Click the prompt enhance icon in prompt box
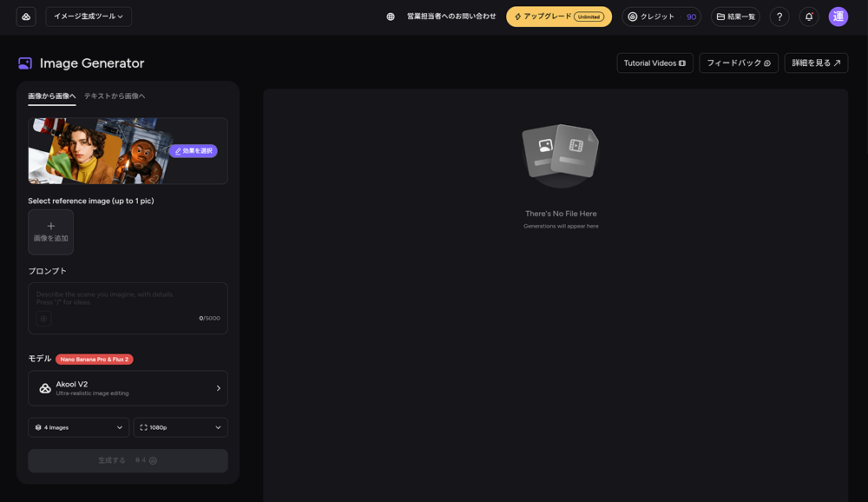The height and width of the screenshot is (502, 868). [x=43, y=319]
